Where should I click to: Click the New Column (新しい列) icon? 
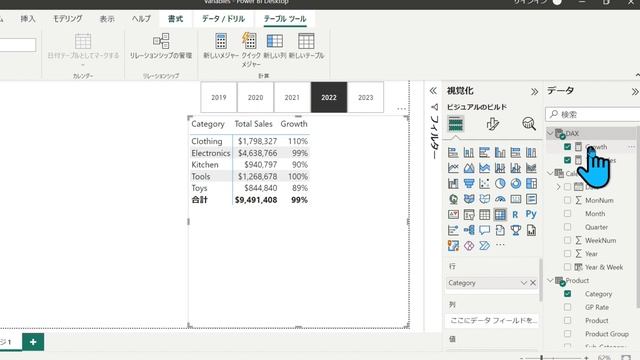point(275,41)
